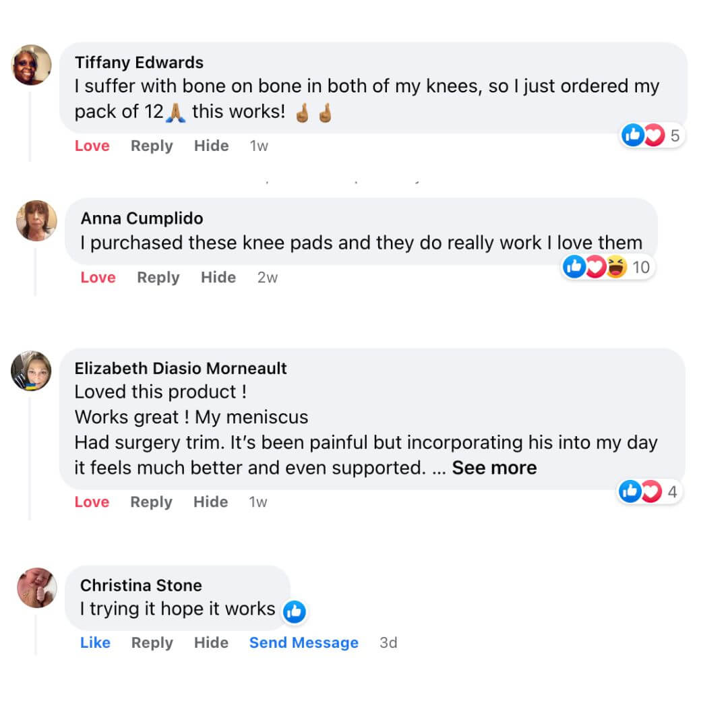Expand Elizabeth's comment with See more
The width and height of the screenshot is (728, 728).
tap(494, 468)
